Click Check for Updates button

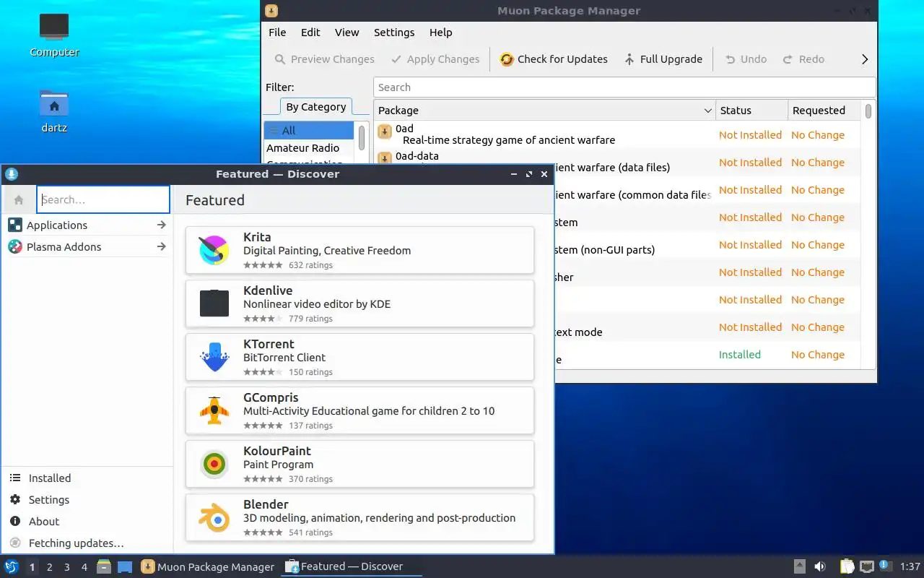click(554, 59)
